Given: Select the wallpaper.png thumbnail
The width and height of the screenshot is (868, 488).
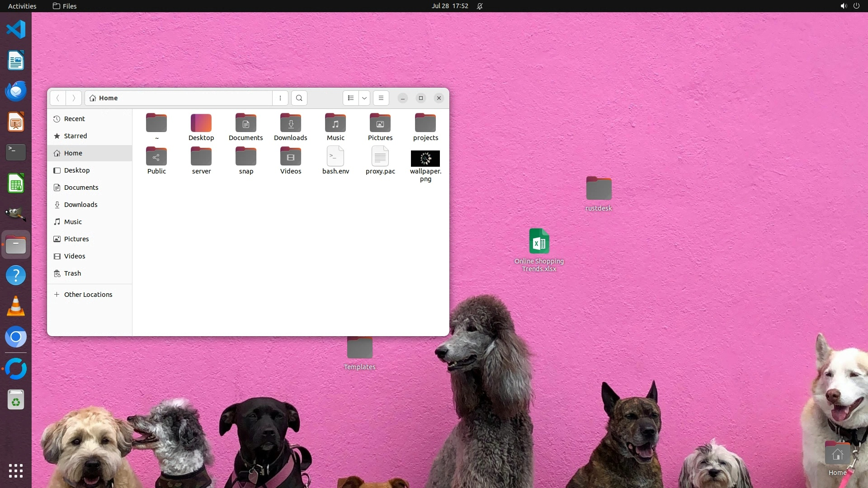Looking at the screenshot, I should tap(425, 159).
